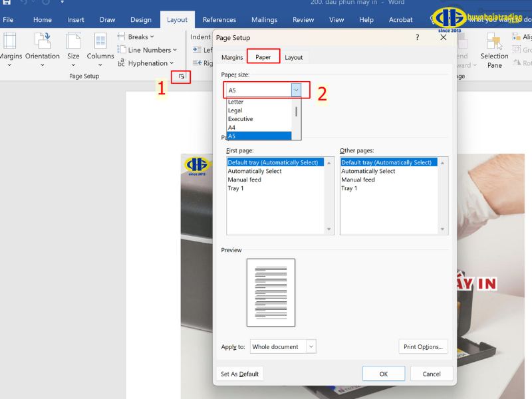The width and height of the screenshot is (532, 399).
Task: Click the Hyphenation option
Action: (x=148, y=63)
